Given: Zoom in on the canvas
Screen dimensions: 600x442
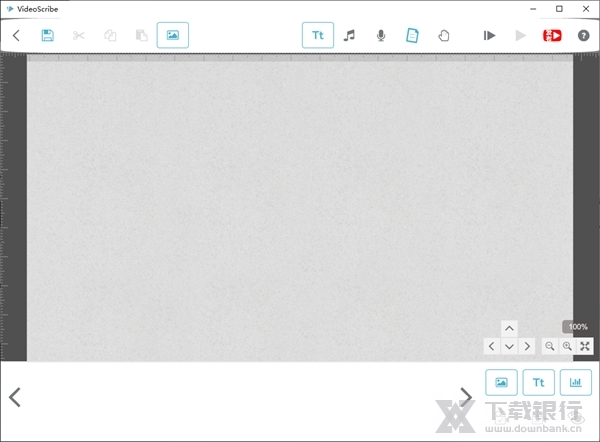Looking at the screenshot, I should click(567, 346).
